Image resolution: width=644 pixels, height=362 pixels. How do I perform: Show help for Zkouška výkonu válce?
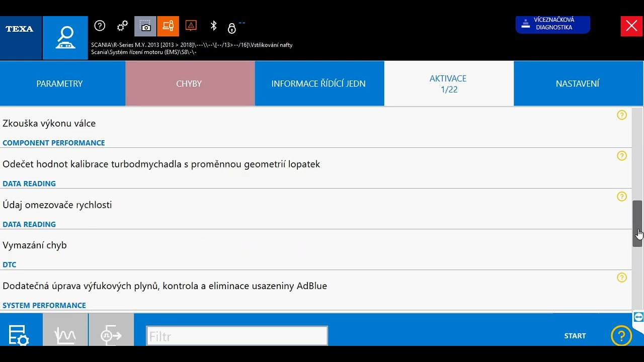[622, 115]
